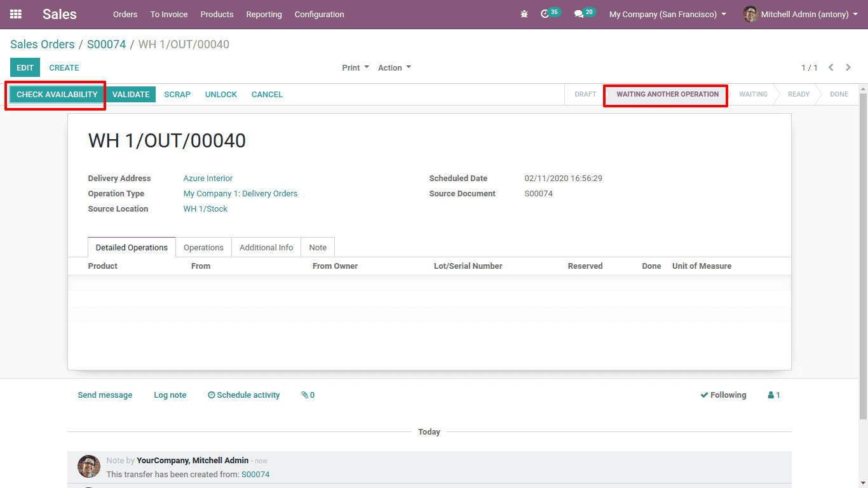Click the Product column header

103,266
